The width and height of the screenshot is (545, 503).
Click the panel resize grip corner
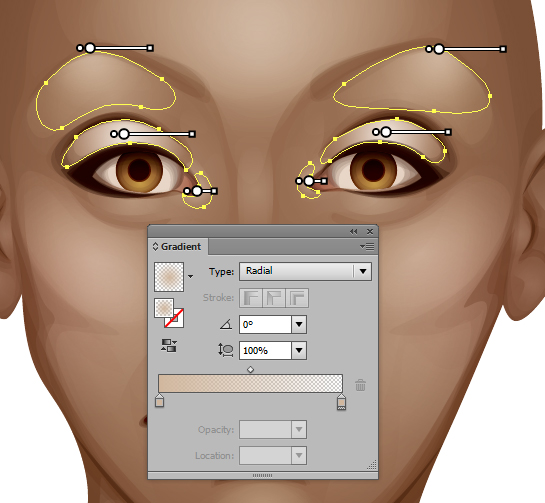click(x=372, y=465)
